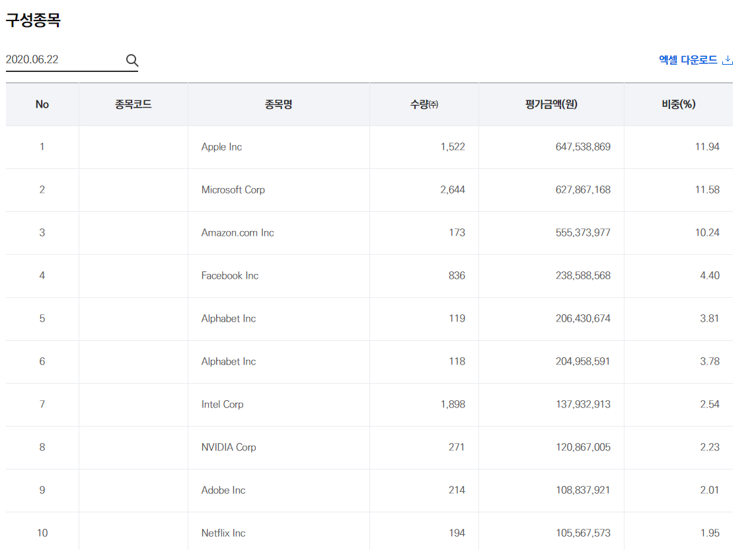Select the Adobe Inc cell
The image size is (756, 550).
223,490
